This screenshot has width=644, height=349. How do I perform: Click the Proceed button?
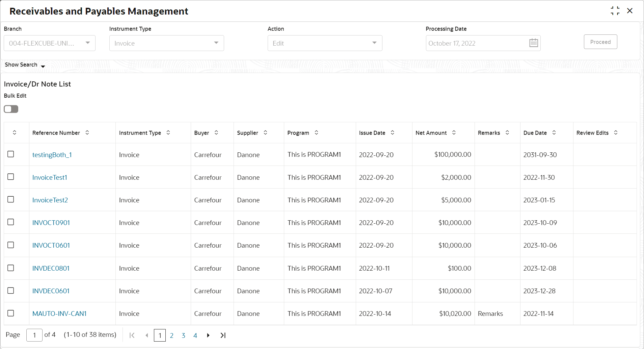point(600,42)
